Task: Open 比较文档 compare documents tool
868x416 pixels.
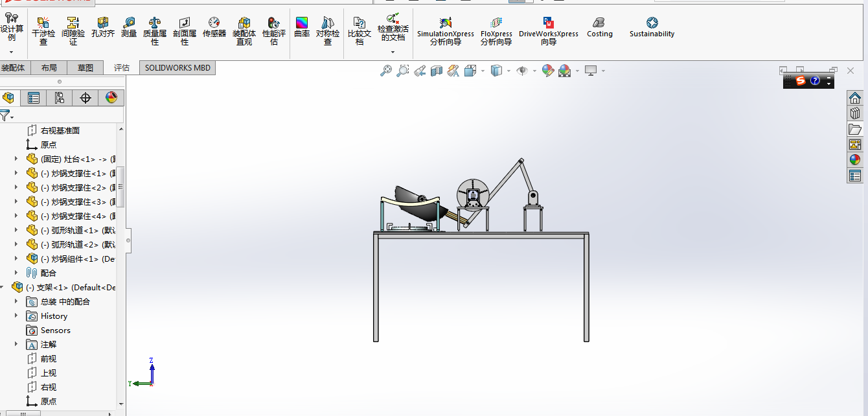Action: tap(360, 32)
